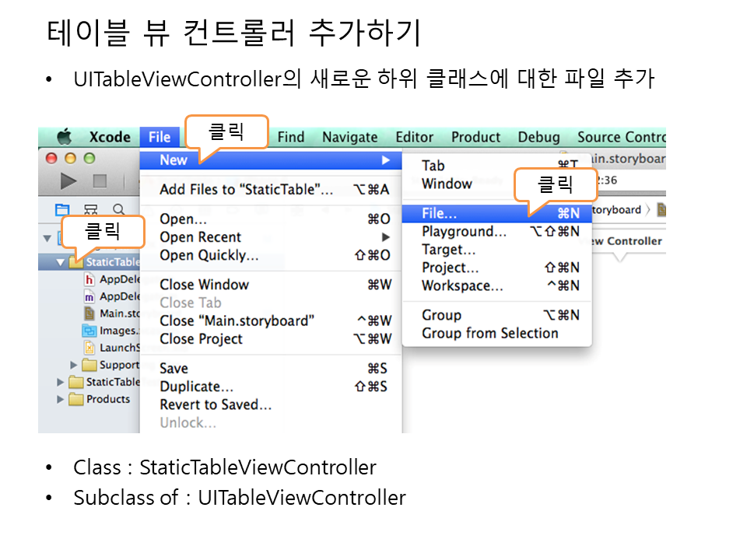
Task: Open the Open Recent submenu
Action: 201,237
